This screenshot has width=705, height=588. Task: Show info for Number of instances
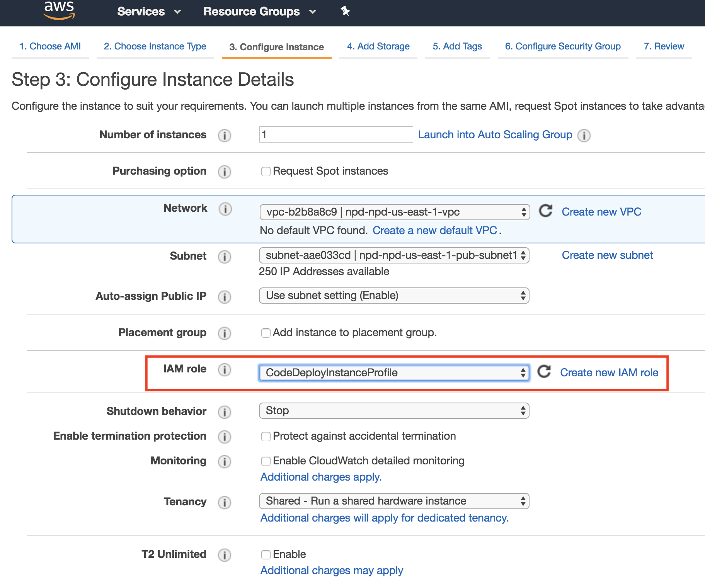tap(225, 135)
